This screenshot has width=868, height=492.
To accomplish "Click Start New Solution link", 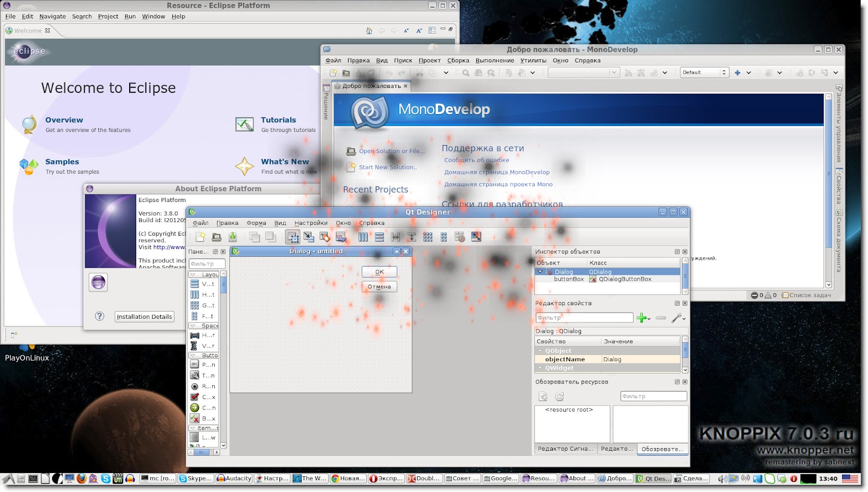I will (388, 167).
